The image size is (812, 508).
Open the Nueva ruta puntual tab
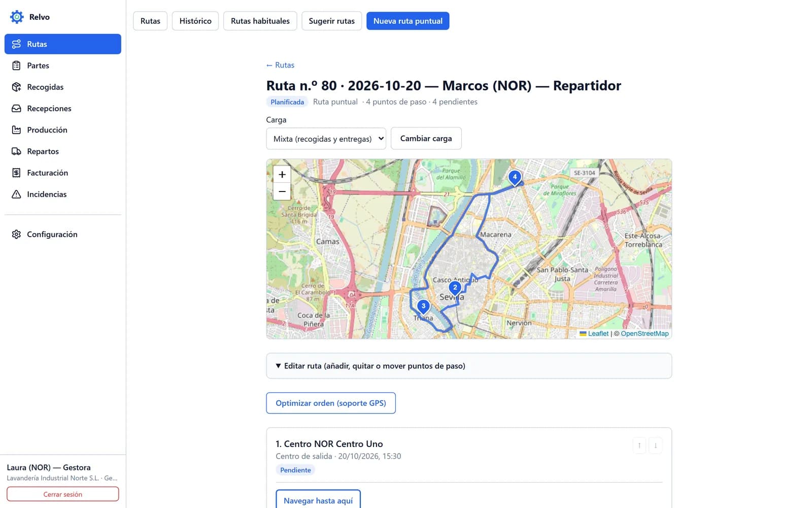[408, 21]
